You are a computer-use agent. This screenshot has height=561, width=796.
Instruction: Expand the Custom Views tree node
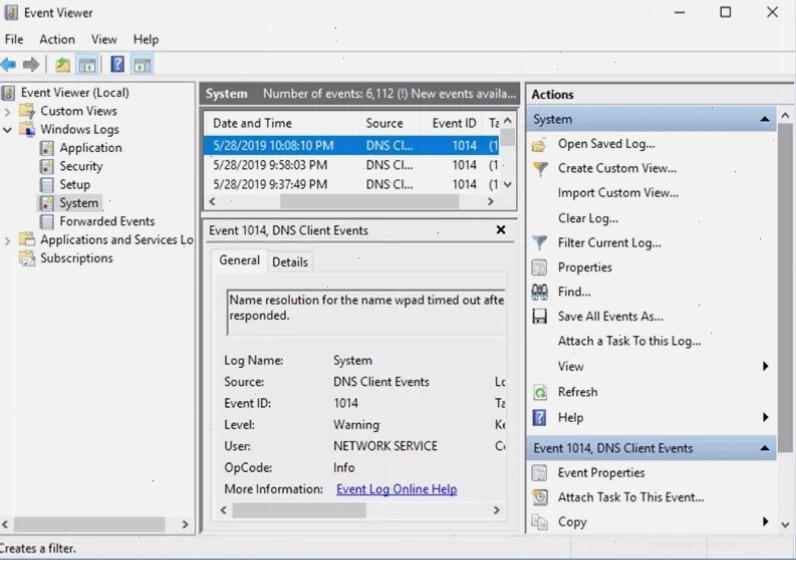click(x=7, y=111)
